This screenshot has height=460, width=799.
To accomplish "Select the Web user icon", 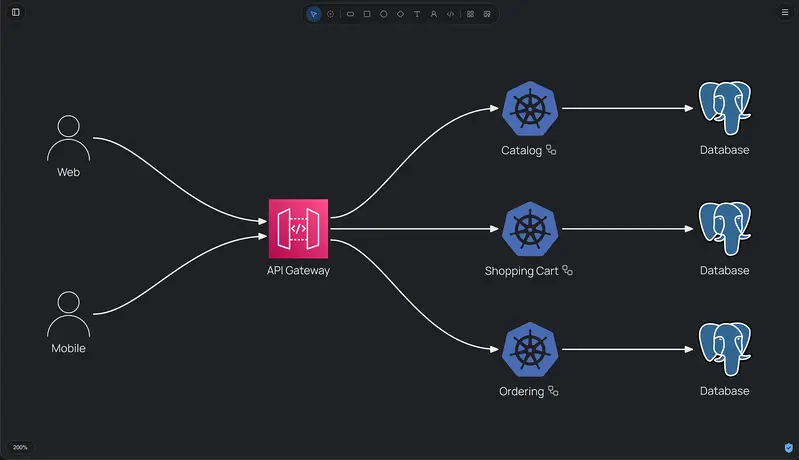I will coord(68,138).
